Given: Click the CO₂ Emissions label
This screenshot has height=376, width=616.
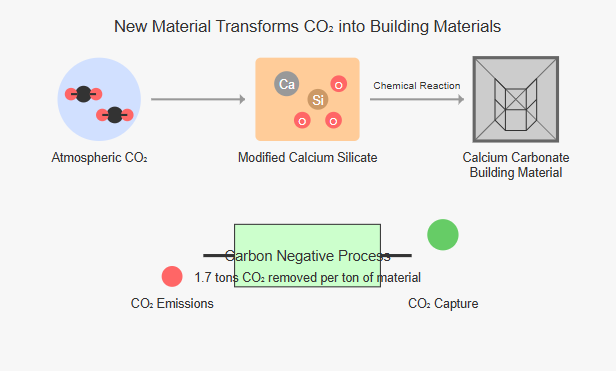Looking at the screenshot, I should click(x=172, y=303).
